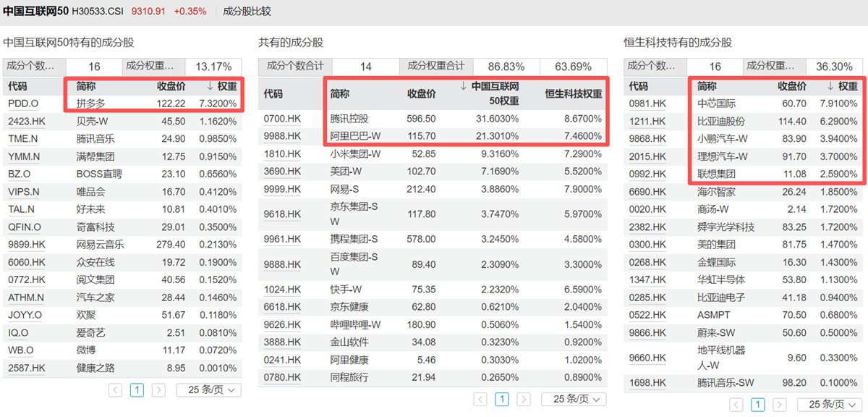Open stock code VIPS.N link
Viewport: 868px width, 417px height.
24,192
